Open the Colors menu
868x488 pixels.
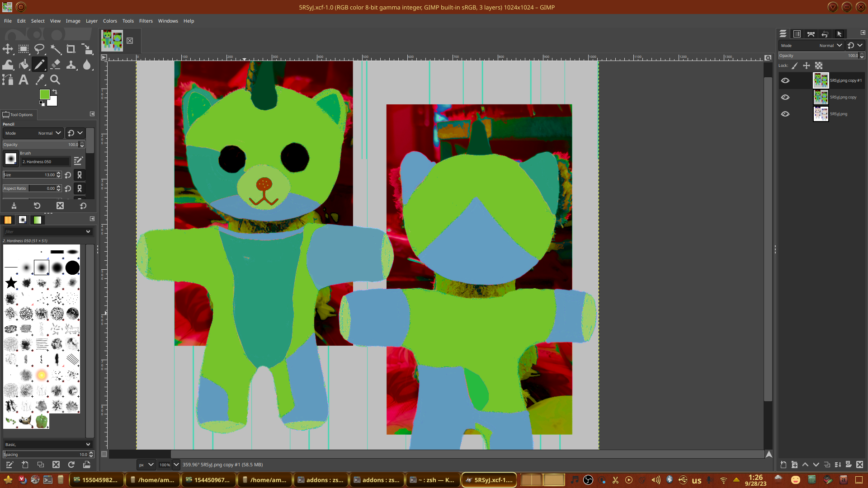pyautogui.click(x=110, y=21)
